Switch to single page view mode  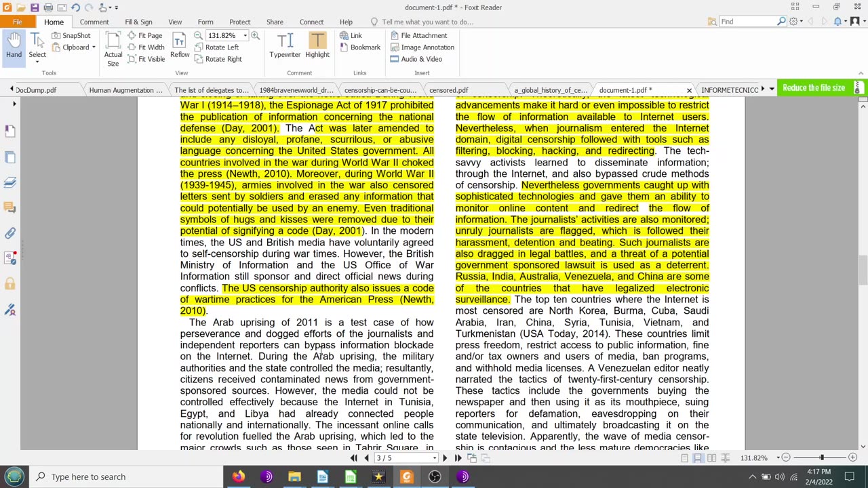click(684, 458)
